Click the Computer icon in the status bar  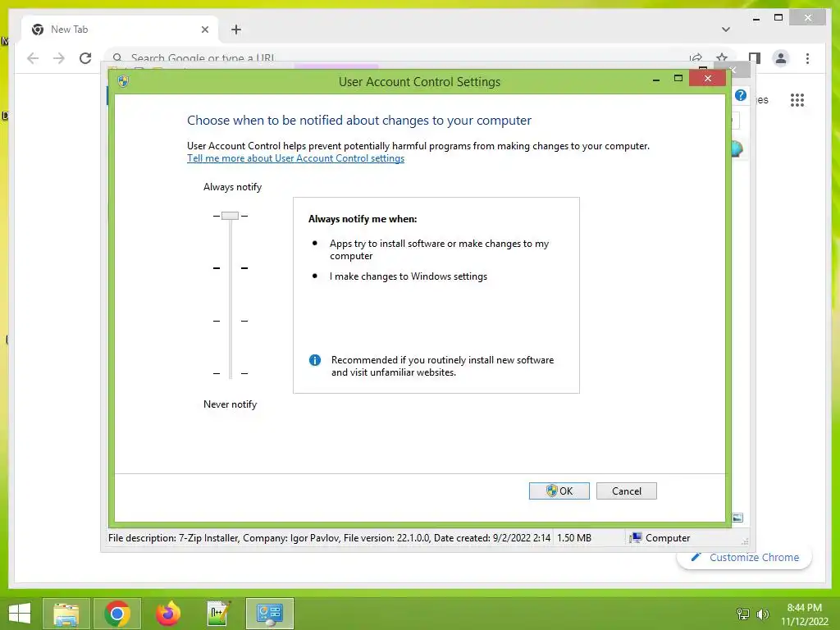(636, 537)
